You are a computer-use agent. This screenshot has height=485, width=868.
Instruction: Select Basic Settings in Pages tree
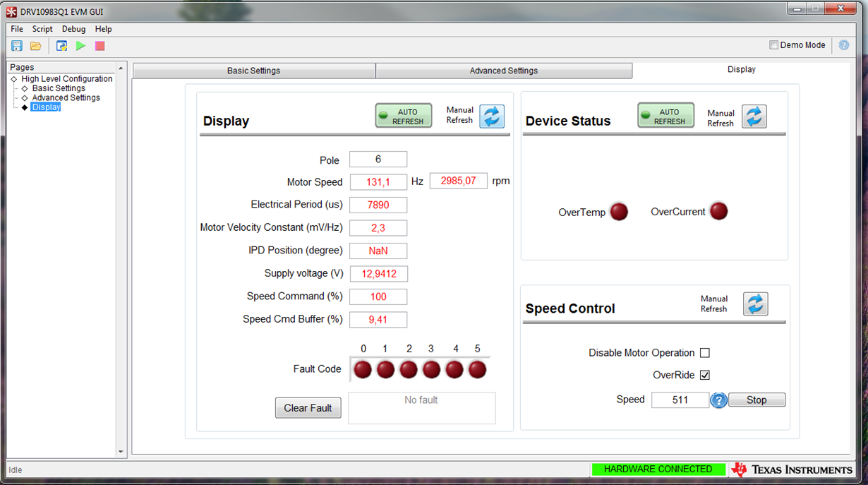59,88
